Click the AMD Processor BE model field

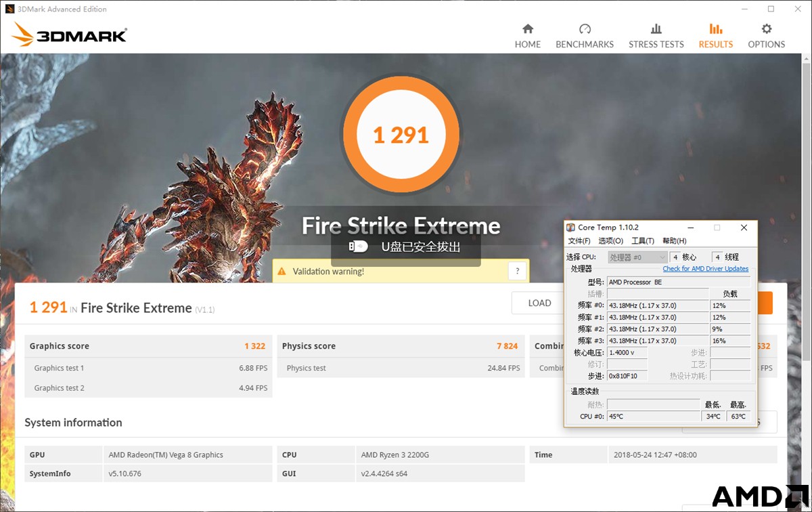(x=679, y=282)
